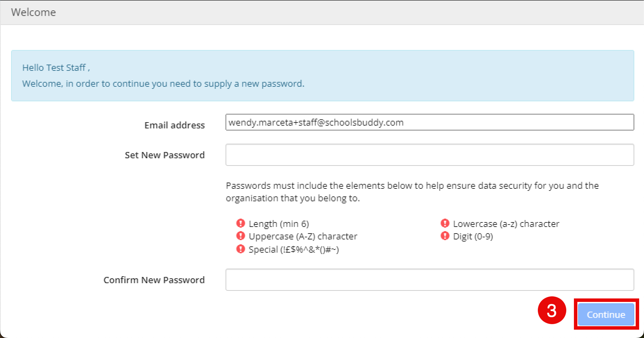Focus the Confirm New Password field
644x338 pixels.
point(430,280)
